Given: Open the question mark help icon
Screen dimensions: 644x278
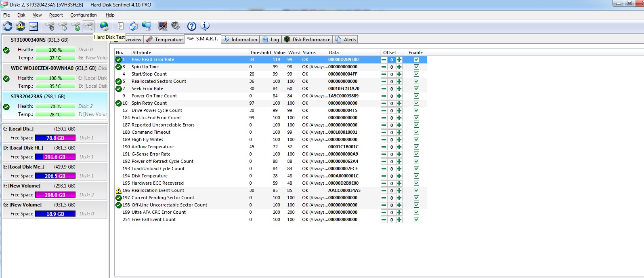Looking at the screenshot, I should pos(192,26).
